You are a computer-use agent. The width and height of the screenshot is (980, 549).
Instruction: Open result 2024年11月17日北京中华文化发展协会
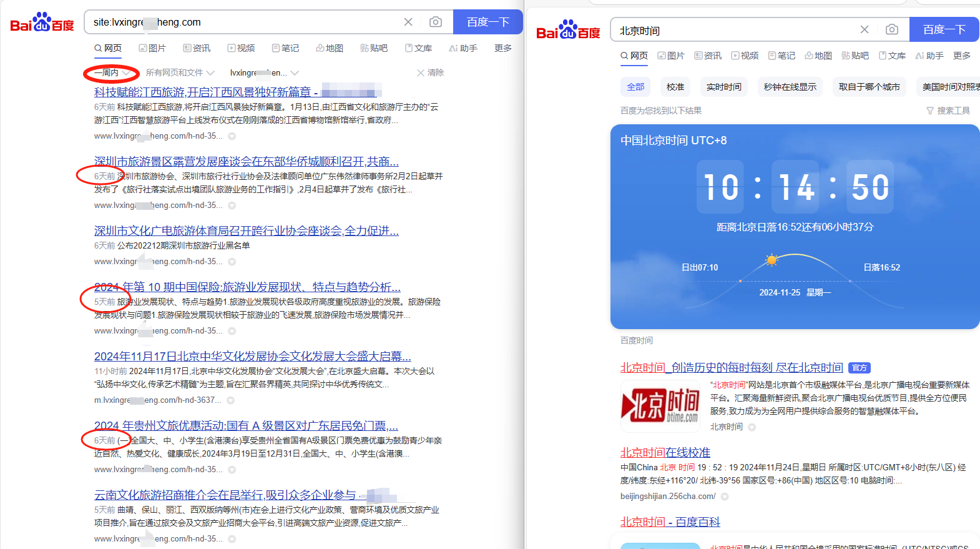coord(253,357)
